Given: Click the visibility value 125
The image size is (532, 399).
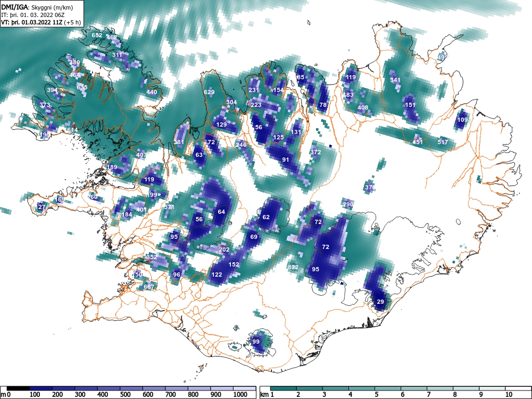Looking at the screenshot, I should 279,137.
